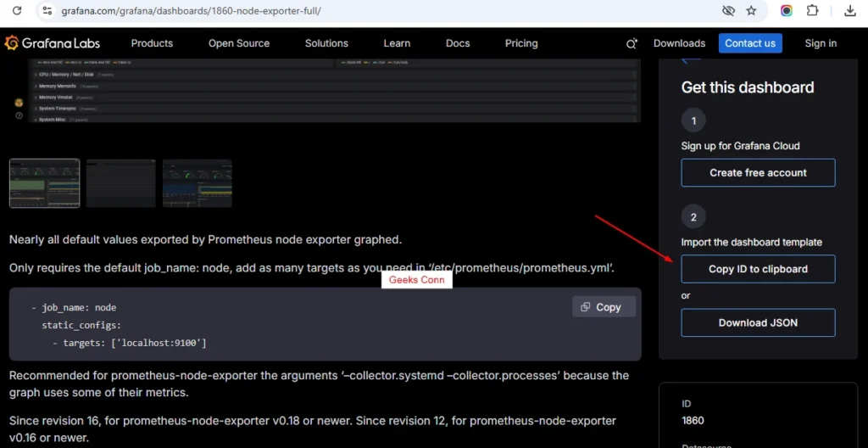This screenshot has width=868, height=448.
Task: Open the Open Source menu
Action: (238, 43)
